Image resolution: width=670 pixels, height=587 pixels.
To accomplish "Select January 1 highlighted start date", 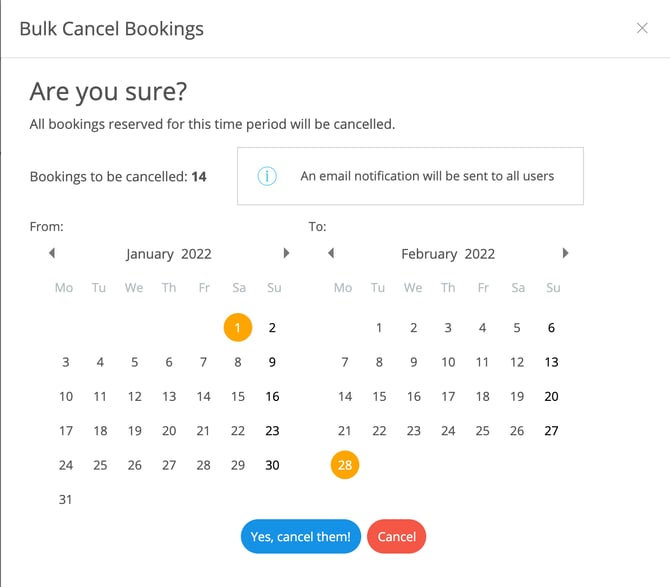I will 238,327.
